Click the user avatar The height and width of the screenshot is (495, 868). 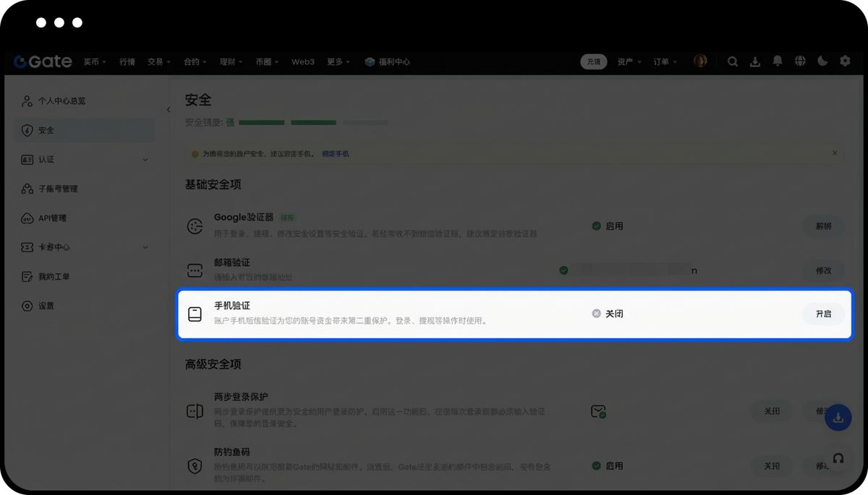point(700,61)
